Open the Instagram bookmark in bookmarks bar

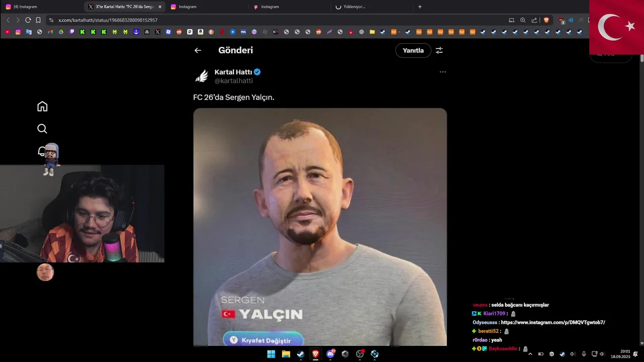point(18,32)
